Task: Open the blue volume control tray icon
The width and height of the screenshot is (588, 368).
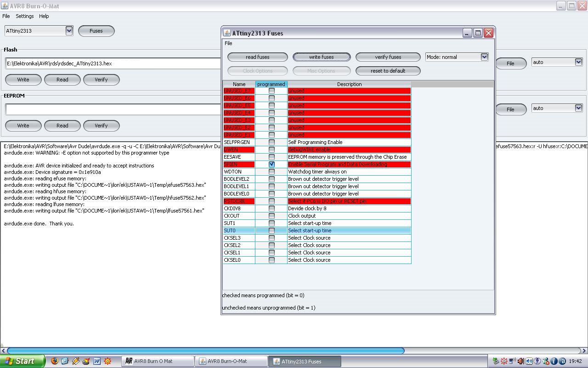Action: (529, 361)
